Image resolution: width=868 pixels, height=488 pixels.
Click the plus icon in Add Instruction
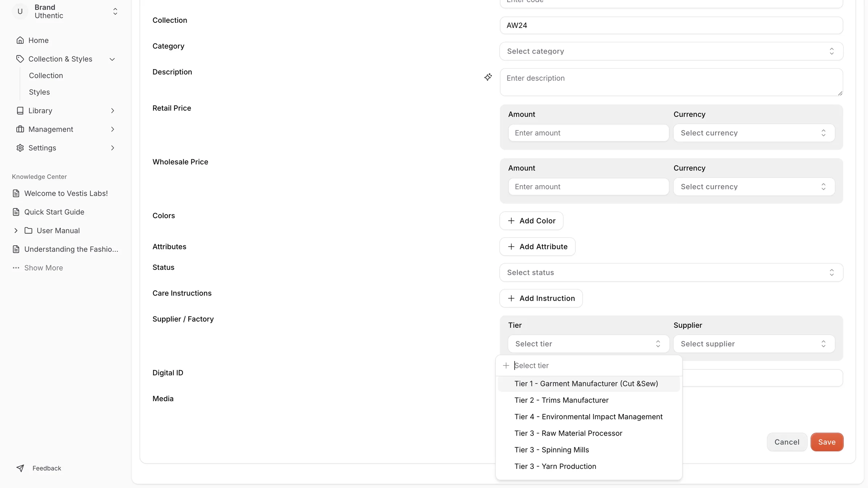(511, 298)
